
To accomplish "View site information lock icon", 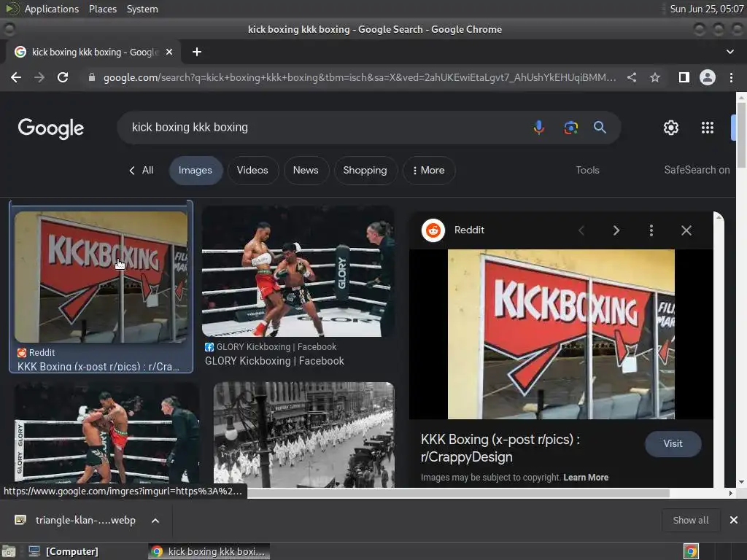I will point(92,77).
